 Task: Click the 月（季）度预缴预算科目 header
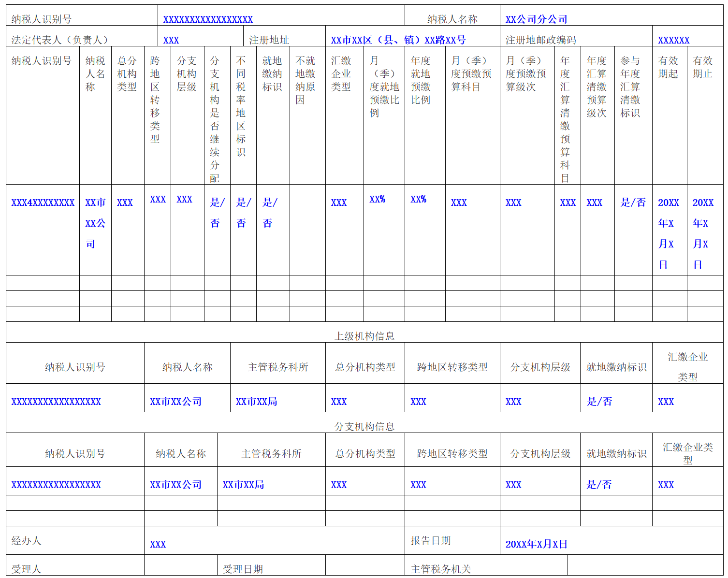[471, 74]
